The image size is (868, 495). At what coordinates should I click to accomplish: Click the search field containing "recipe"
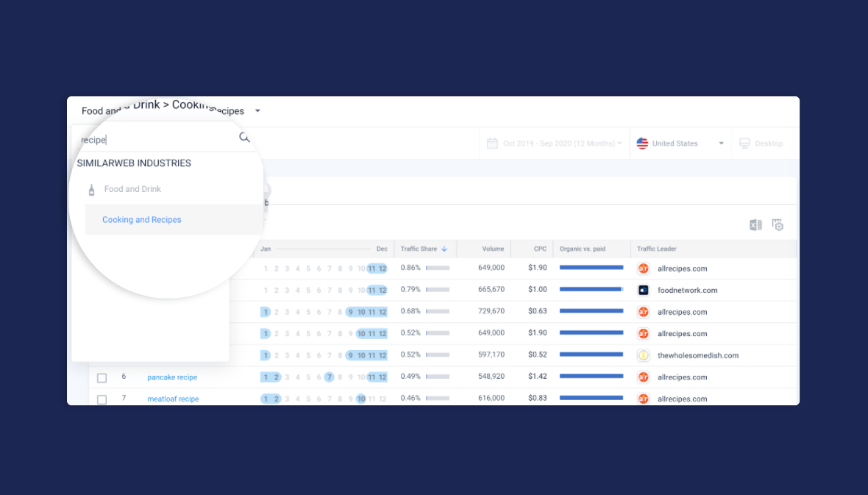click(154, 140)
